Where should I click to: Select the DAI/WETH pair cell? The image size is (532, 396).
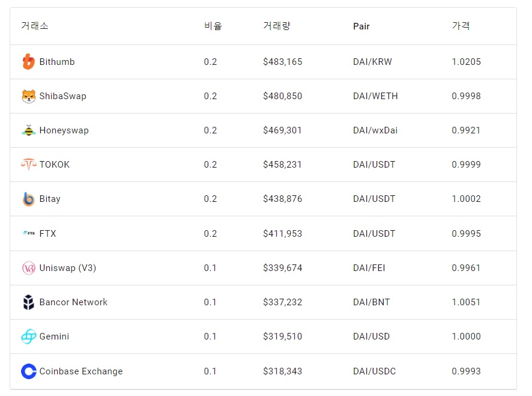tap(376, 96)
